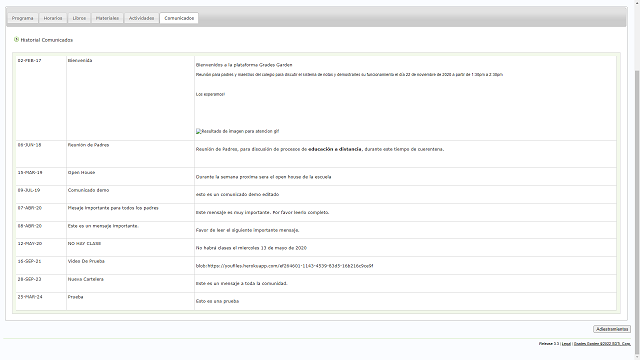Select the 'Comunicado demo' subject cell
This screenshot has height=360, width=640.
130,195
